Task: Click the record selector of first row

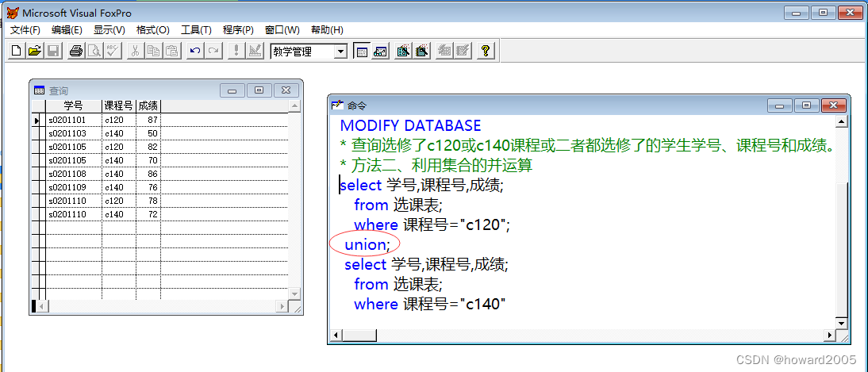Action: 38,120
